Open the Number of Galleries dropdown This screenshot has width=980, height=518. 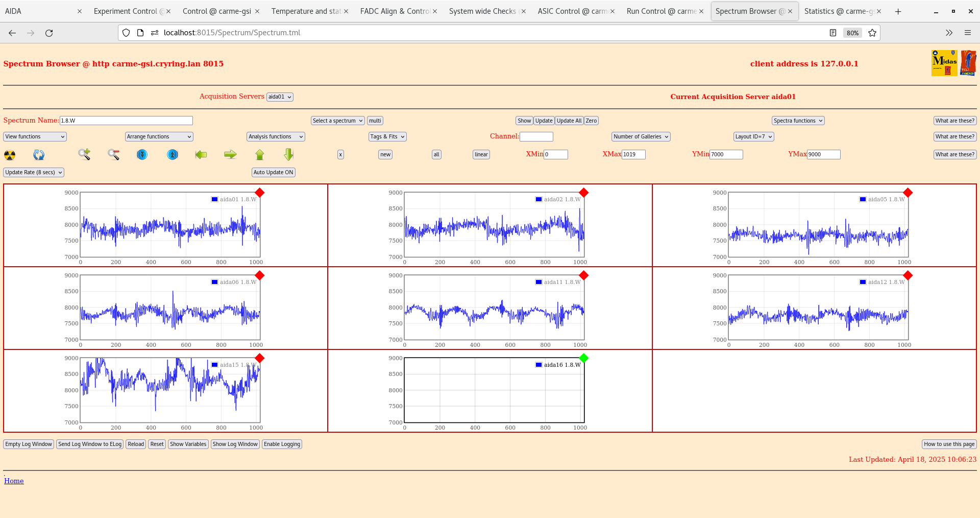tap(641, 136)
